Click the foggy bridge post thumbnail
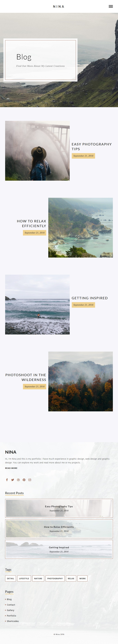 pyautogui.click(x=37, y=151)
